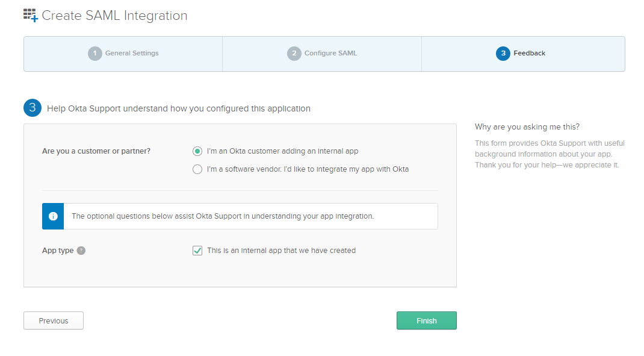Click 'Why are you asking me this?' heading
The height and width of the screenshot is (356, 644).
tap(527, 127)
